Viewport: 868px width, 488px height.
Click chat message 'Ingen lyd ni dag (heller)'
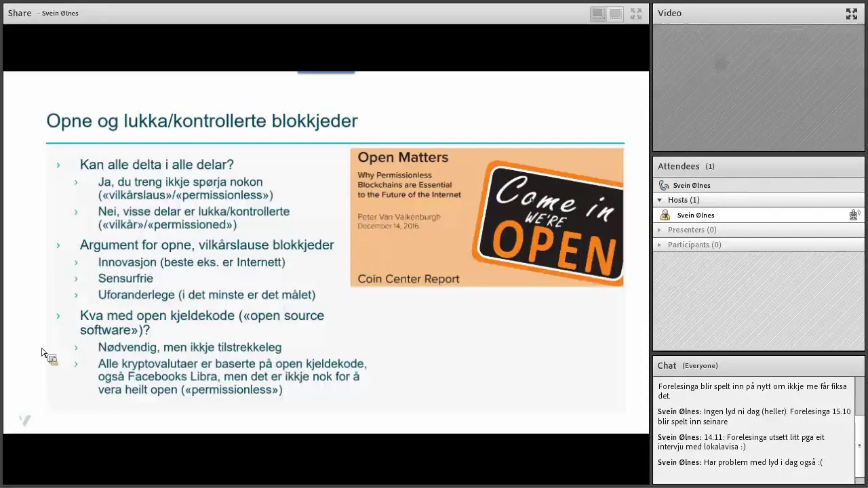coord(754,416)
